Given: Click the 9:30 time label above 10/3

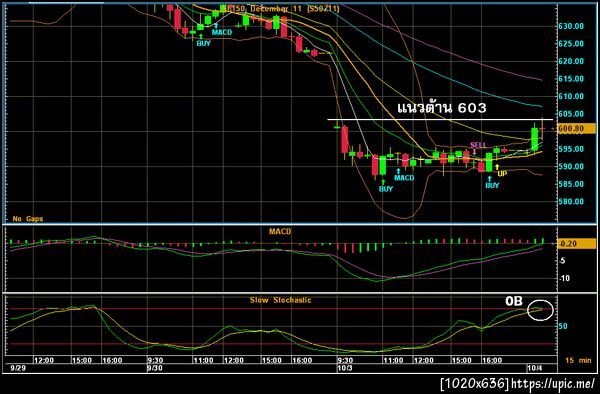Looking at the screenshot, I should 345,361.
